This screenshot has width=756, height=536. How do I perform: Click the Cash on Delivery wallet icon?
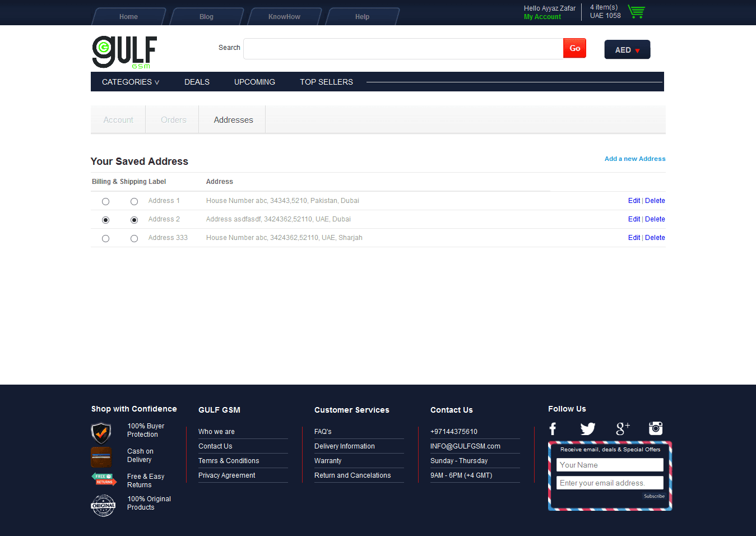tap(101, 457)
